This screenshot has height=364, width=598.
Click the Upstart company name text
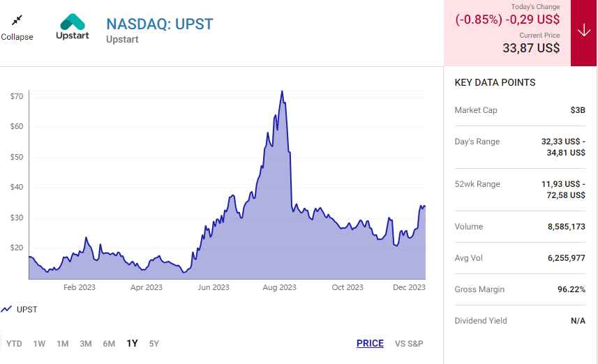tap(122, 40)
